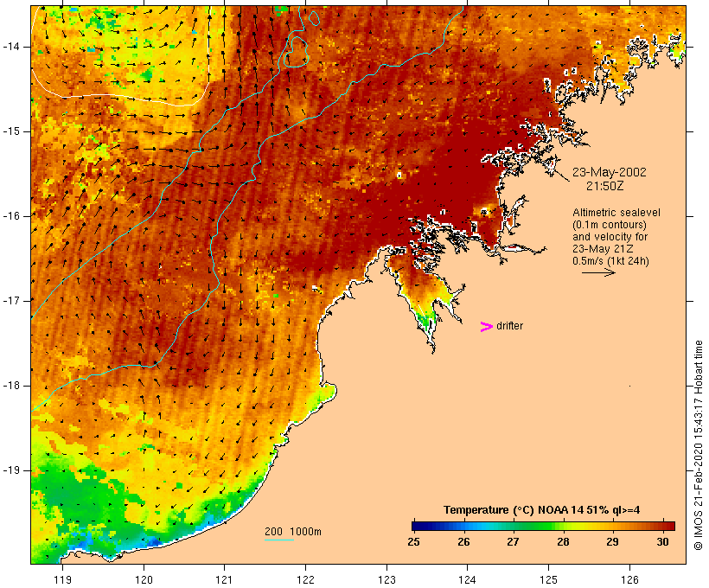
Task: Click the '122' longitude axis label
Action: point(305,579)
